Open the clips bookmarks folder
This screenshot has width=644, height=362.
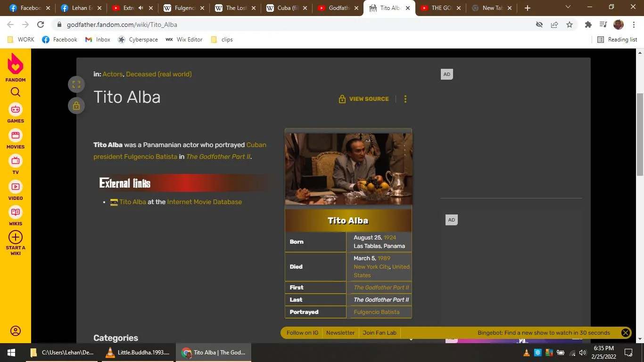tap(222, 40)
